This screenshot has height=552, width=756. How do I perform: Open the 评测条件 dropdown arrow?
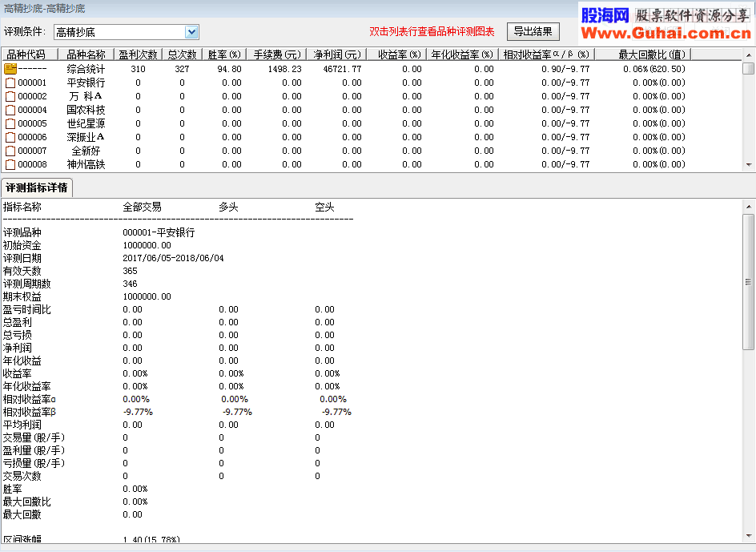coord(191,32)
